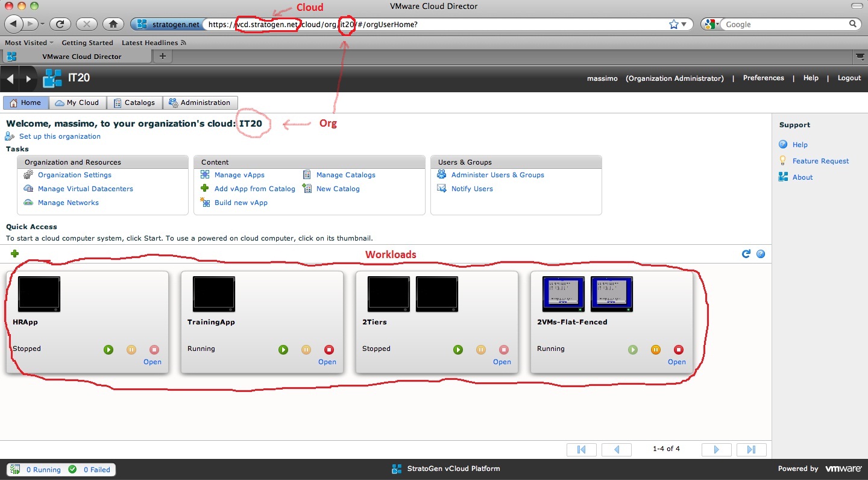
Task: Open Manage Catalogs link
Action: point(346,175)
